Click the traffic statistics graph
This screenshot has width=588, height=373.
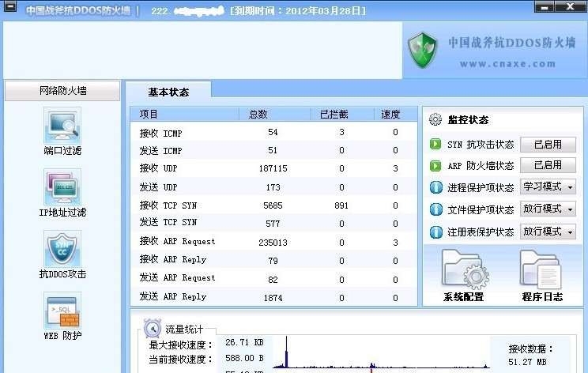pyautogui.click(x=381, y=352)
